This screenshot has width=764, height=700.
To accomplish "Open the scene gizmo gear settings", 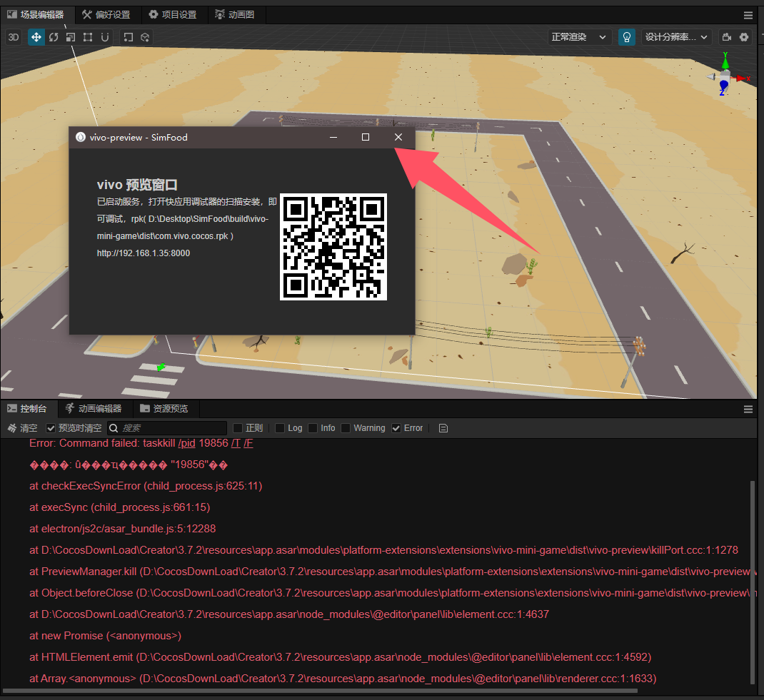I will (743, 37).
